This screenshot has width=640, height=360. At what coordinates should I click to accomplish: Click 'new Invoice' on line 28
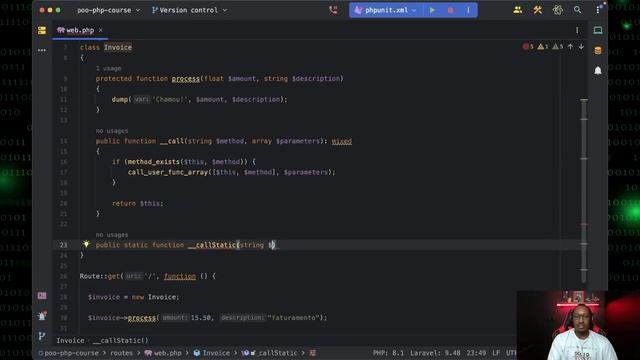[x=154, y=297]
